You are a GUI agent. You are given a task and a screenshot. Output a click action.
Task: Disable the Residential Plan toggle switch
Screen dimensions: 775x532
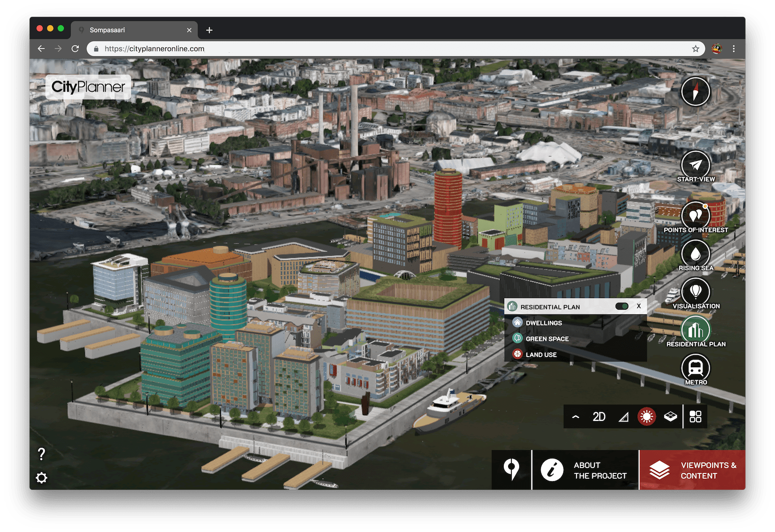[x=622, y=306]
